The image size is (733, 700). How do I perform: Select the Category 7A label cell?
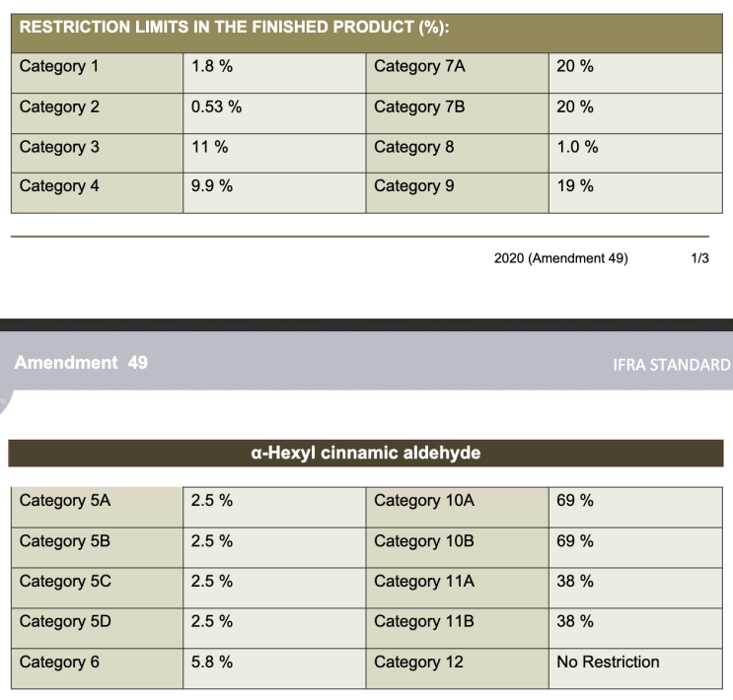click(x=457, y=73)
